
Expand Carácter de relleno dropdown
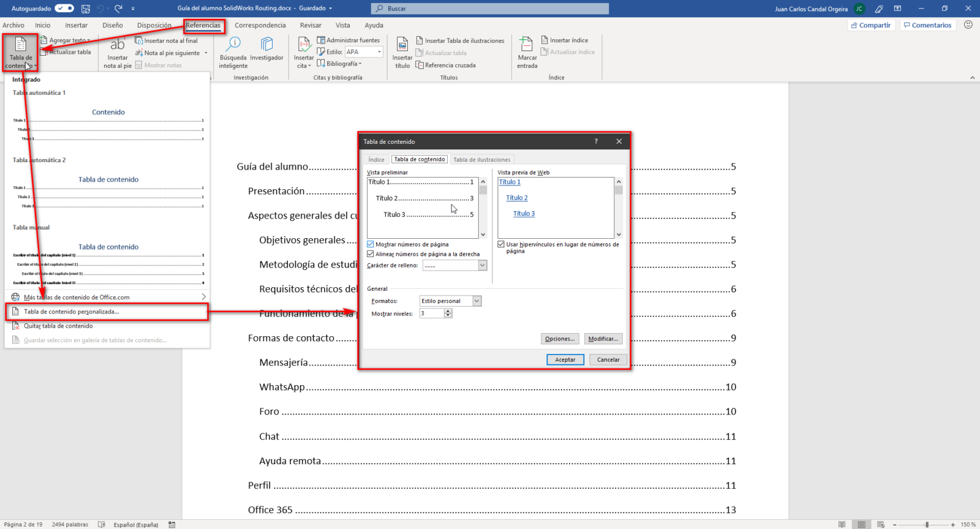(x=482, y=266)
